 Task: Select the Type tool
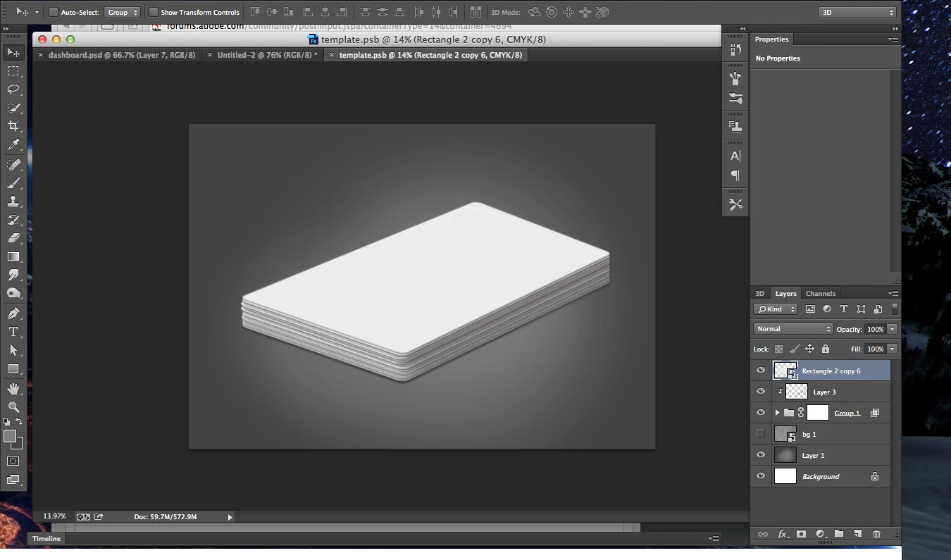tap(13, 332)
